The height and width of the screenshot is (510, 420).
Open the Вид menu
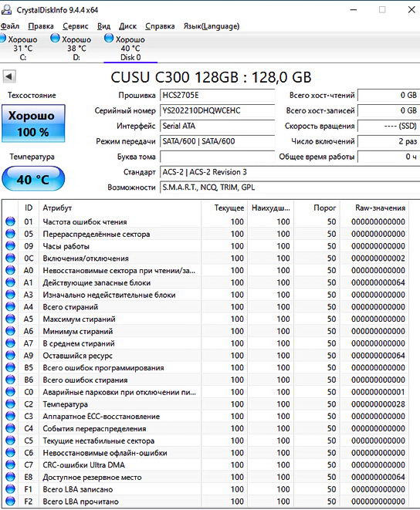coord(103,26)
